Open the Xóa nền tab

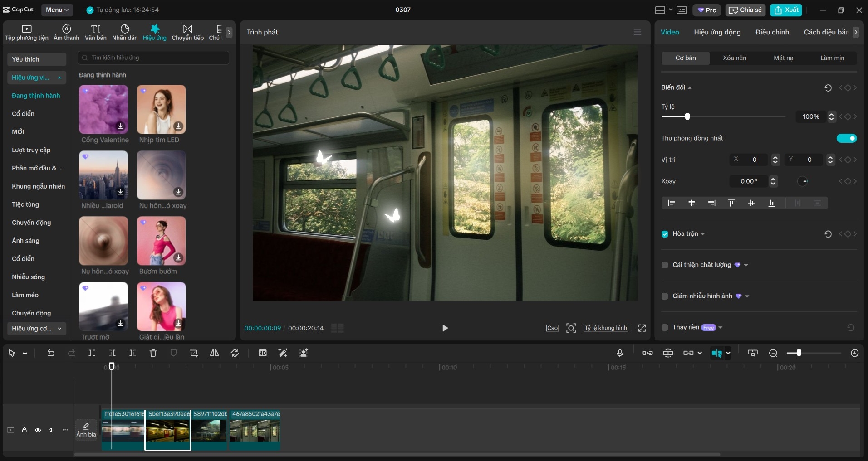click(734, 58)
